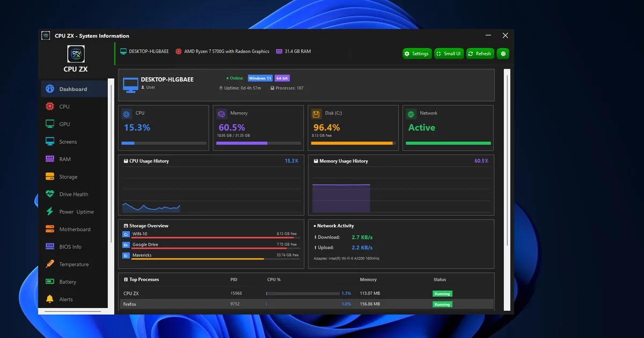Click the Alerts bell icon

coord(50,299)
